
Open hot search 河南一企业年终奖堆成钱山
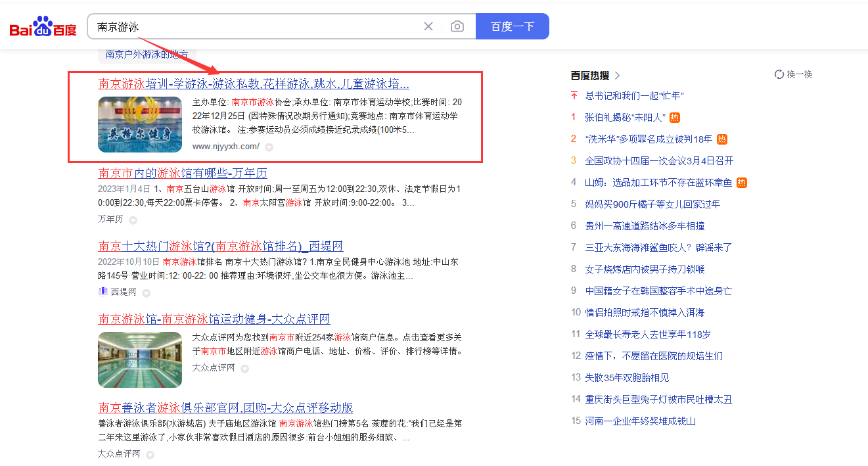click(640, 421)
